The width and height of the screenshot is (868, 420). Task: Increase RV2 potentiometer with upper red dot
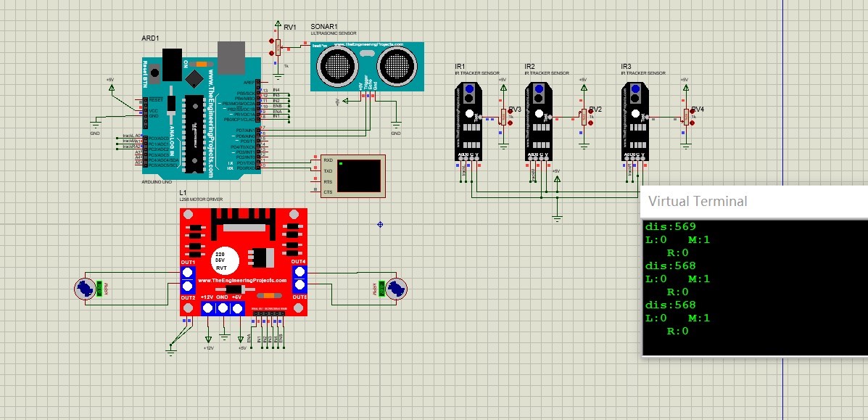pos(591,112)
